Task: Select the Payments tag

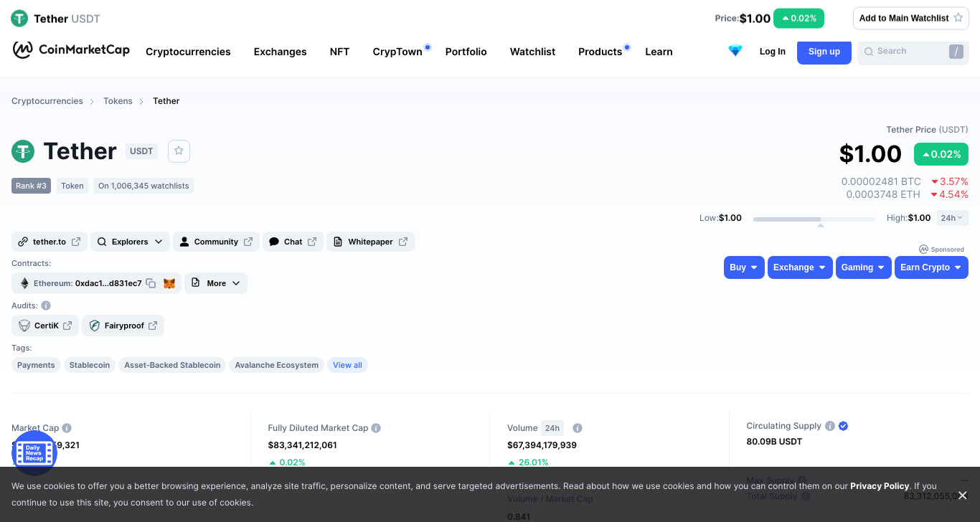Action: pos(36,365)
